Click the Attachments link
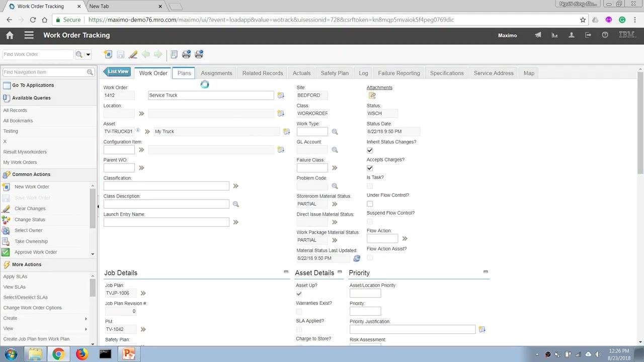The height and width of the screenshot is (362, 644). [x=379, y=87]
